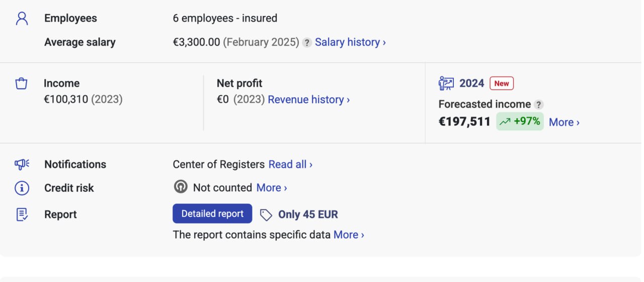
Task: Click the forecast presentation chart icon
Action: pos(446,83)
